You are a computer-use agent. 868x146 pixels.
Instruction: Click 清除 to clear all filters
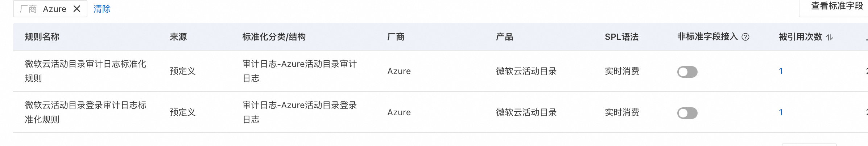(x=102, y=9)
